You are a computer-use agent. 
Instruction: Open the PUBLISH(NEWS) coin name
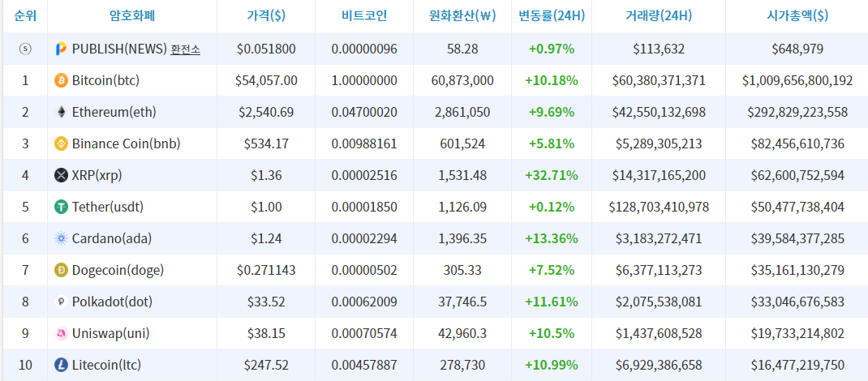point(119,49)
